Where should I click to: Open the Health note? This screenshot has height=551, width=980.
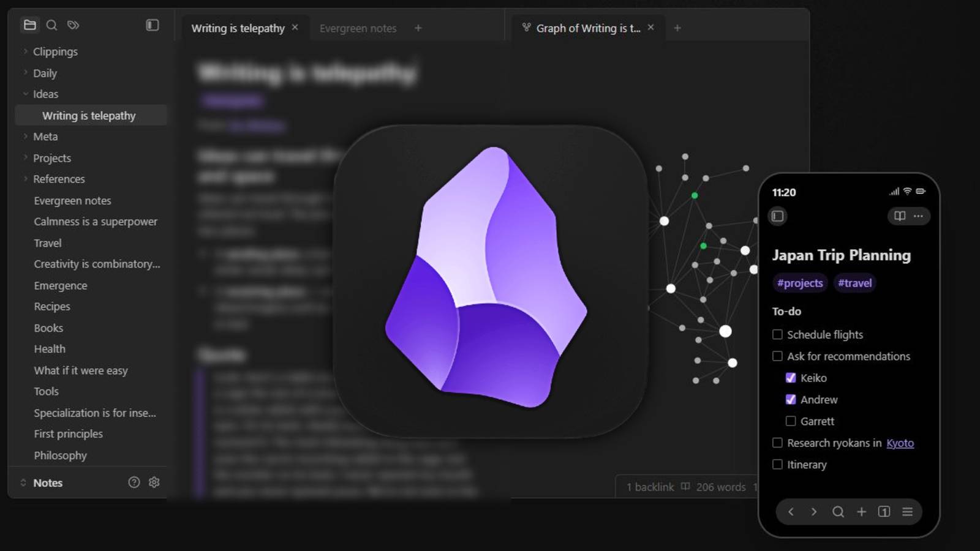50,349
